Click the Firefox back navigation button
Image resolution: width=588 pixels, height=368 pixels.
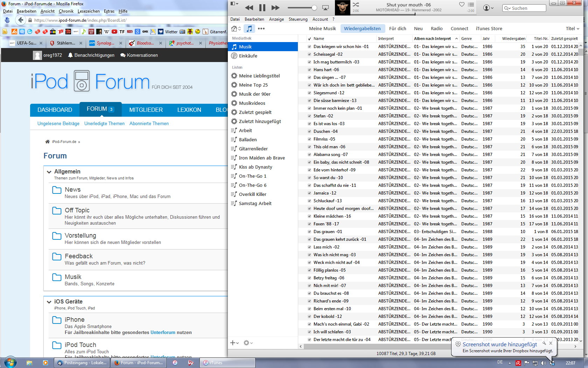(x=21, y=20)
